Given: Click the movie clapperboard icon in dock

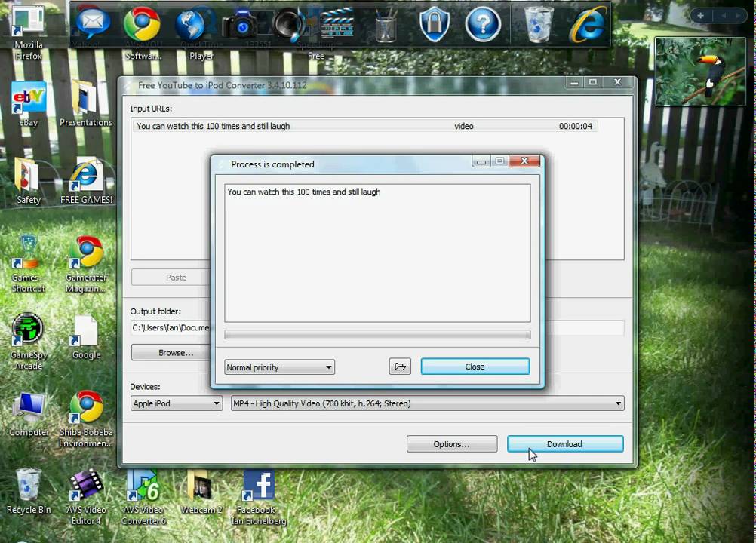Looking at the screenshot, I should tap(337, 23).
